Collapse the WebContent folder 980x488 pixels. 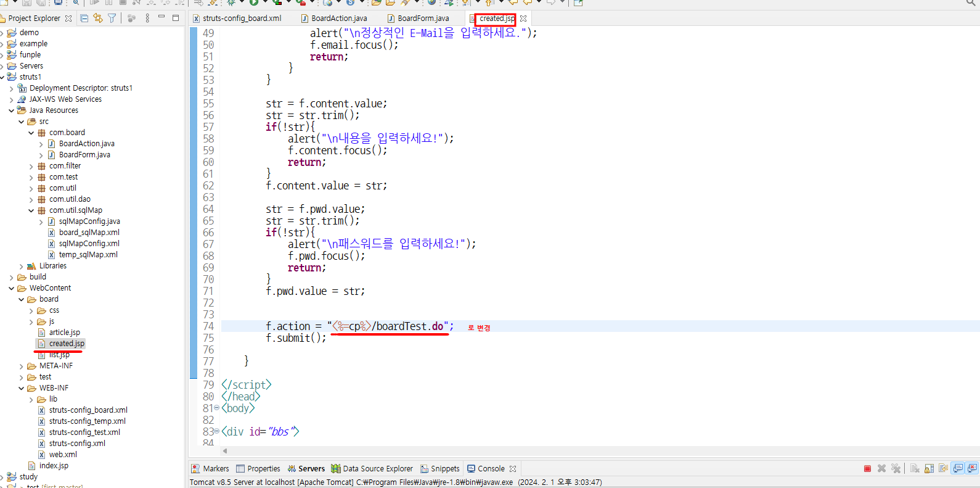click(12, 288)
